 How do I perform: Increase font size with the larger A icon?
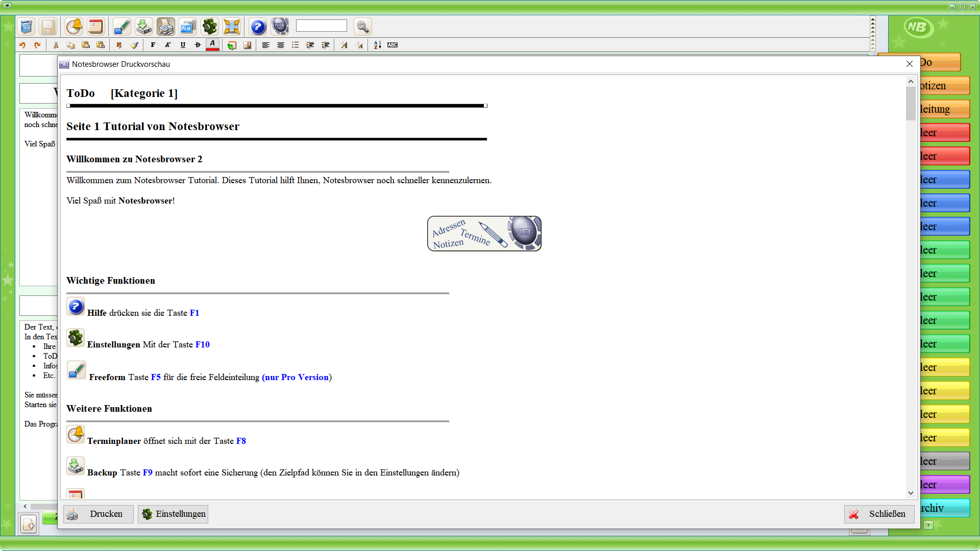(345, 45)
